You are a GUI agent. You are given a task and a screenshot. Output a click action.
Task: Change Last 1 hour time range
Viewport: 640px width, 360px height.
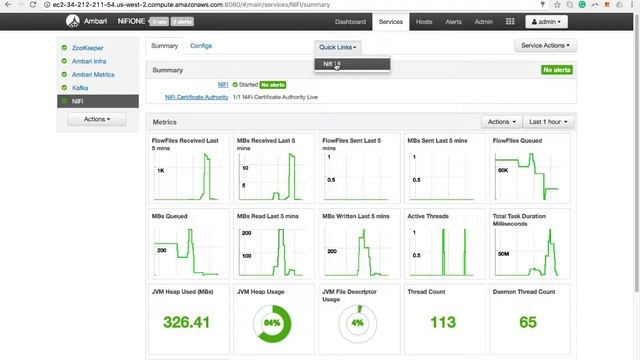coord(548,122)
